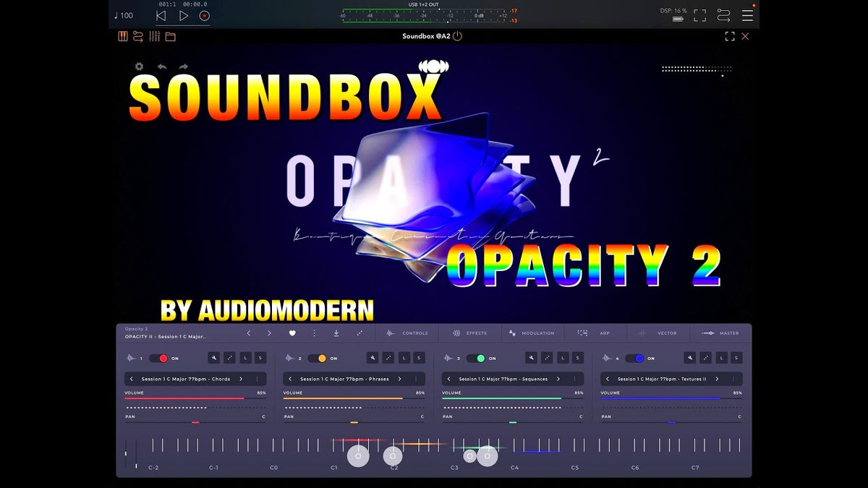Toggle layer 3 ON switch
The width and height of the screenshot is (868, 488).
point(476,358)
